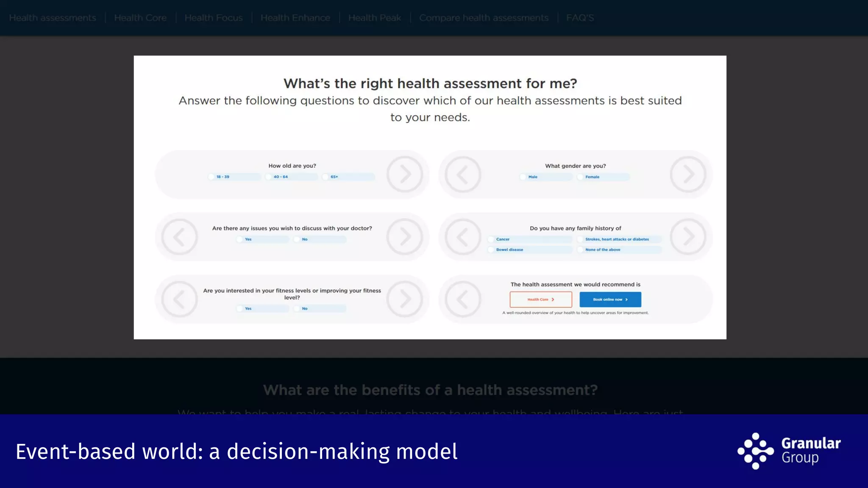Viewport: 868px width, 488px height.
Task: Tick Strokes, heart attacks or diabetes option
Action: click(619, 239)
